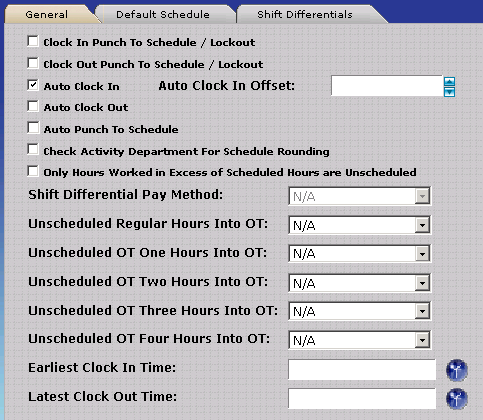This screenshot has width=483, height=420.
Task: Check Auto Punch To Schedule option
Action: pyautogui.click(x=33, y=128)
